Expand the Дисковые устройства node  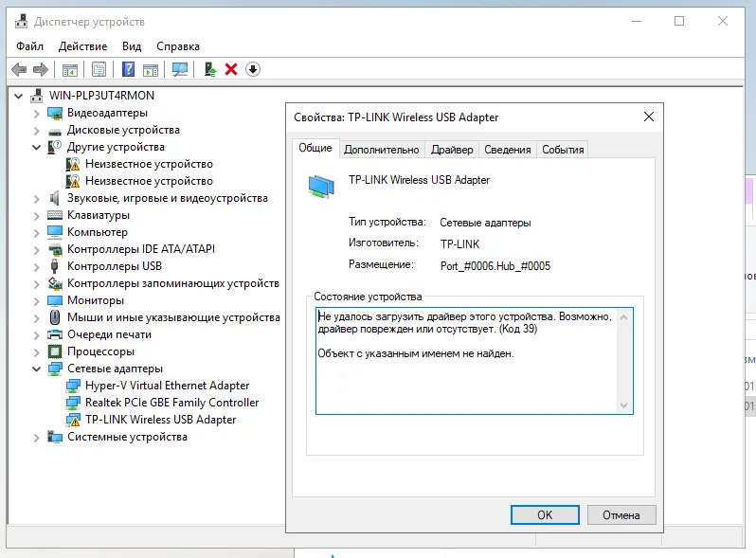tap(37, 130)
